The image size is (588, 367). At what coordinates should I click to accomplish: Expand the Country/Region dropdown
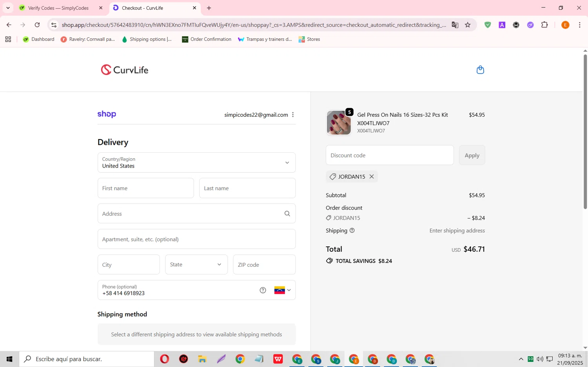pyautogui.click(x=196, y=163)
